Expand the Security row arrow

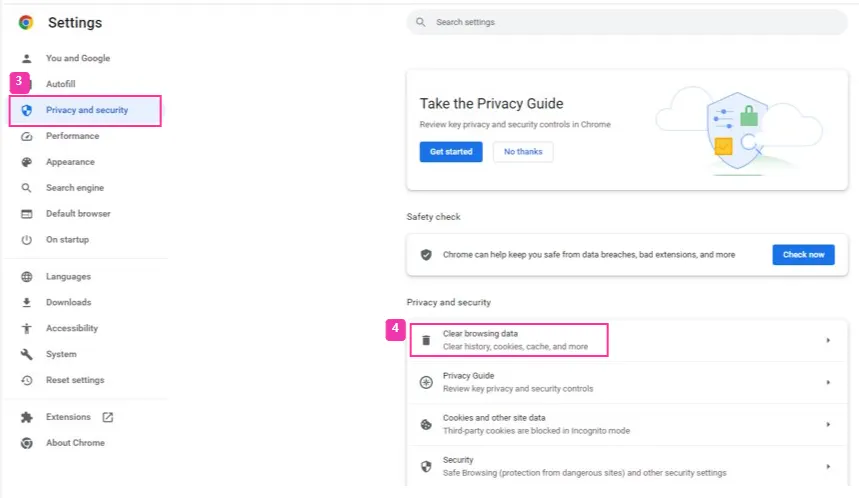tap(828, 466)
